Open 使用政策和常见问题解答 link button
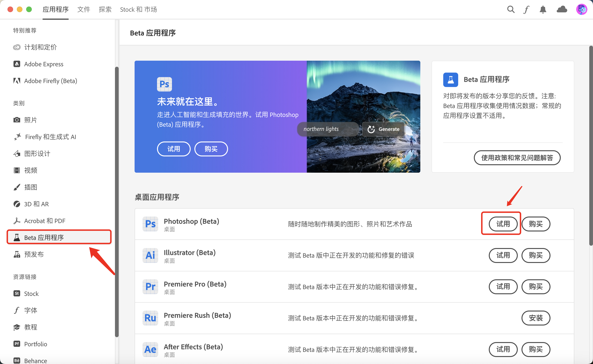This screenshot has width=593, height=364. [x=517, y=158]
